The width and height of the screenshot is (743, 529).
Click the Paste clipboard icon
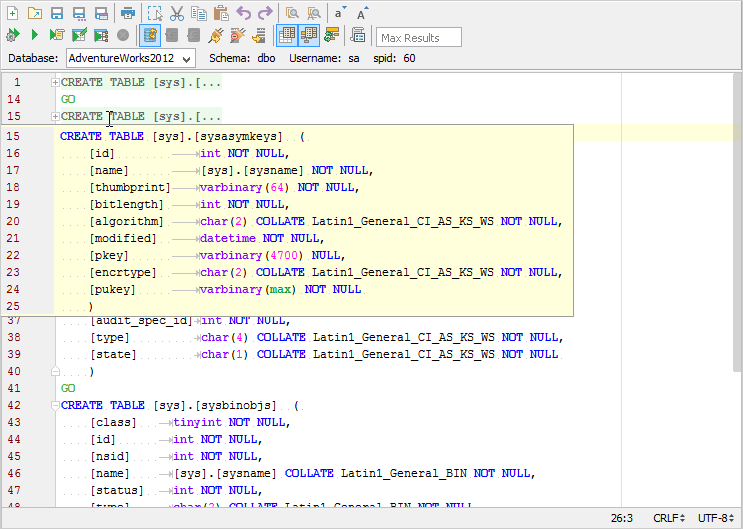[x=221, y=13]
